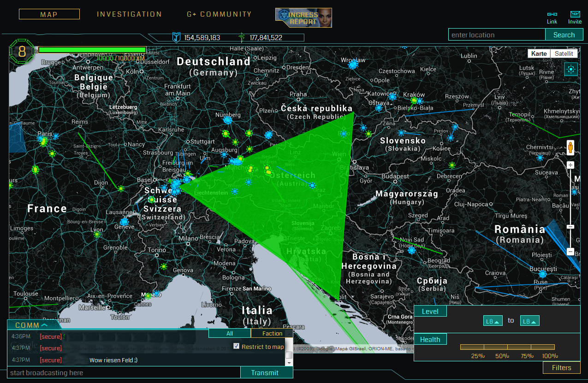
Task: Select the All tab in COMM
Action: (230, 333)
